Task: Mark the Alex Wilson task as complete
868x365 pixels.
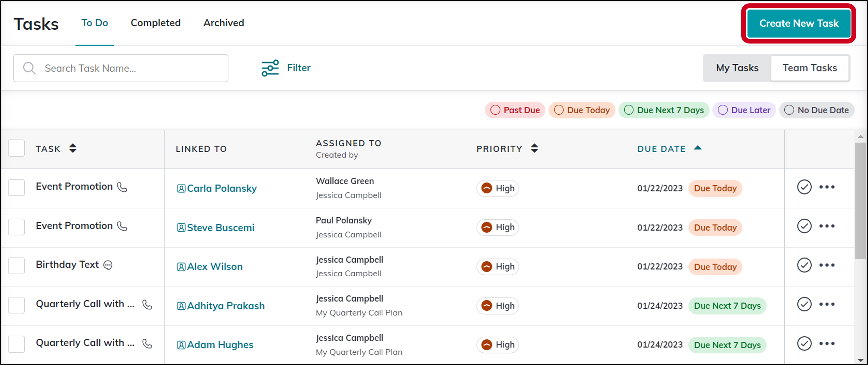Action: (x=804, y=265)
